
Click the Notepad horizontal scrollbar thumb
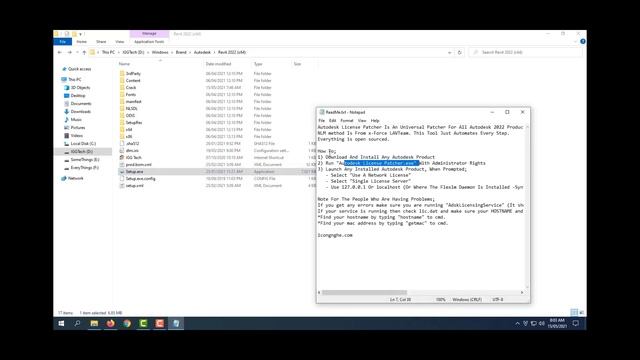pyautogui.click(x=364, y=292)
